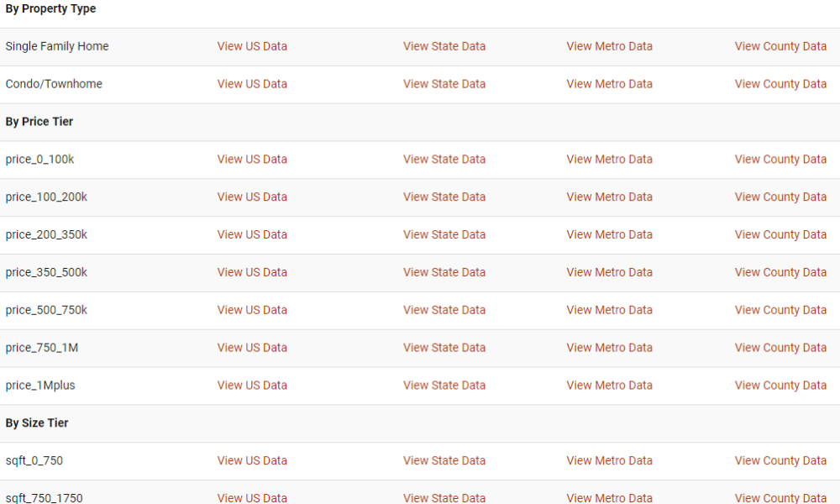Select View US Data for price_0_100k

pos(252,159)
